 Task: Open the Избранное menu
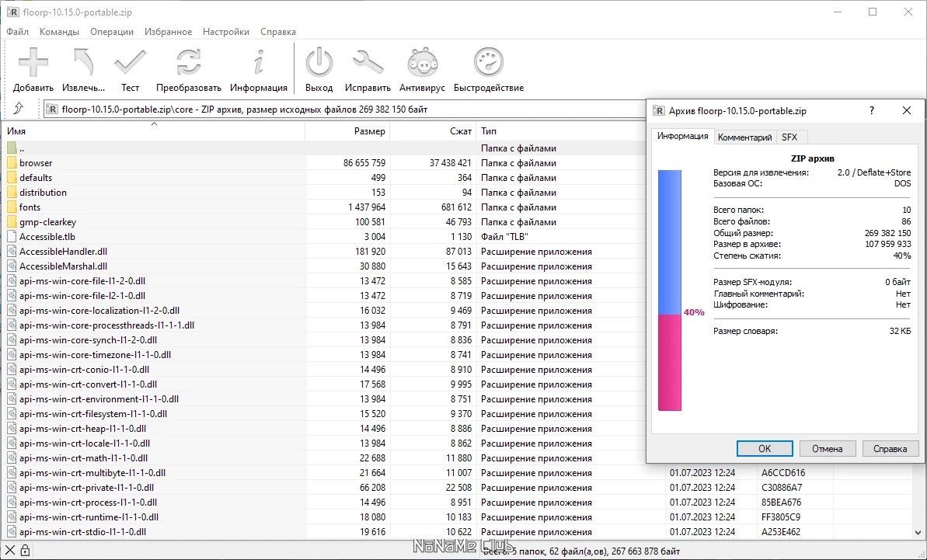coord(168,32)
